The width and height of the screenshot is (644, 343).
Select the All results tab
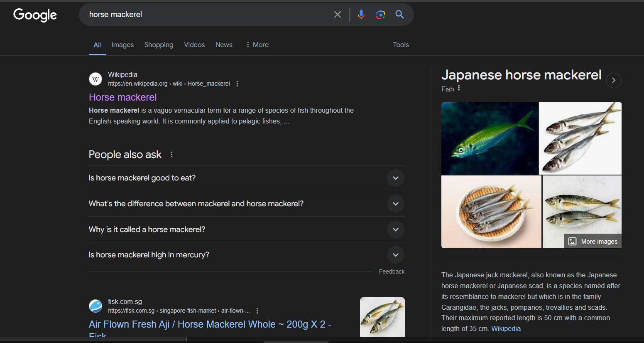coord(97,45)
